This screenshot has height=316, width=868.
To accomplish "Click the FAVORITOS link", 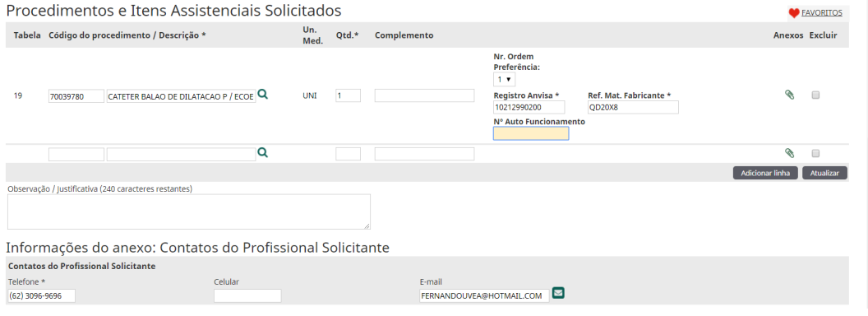I will [821, 12].
